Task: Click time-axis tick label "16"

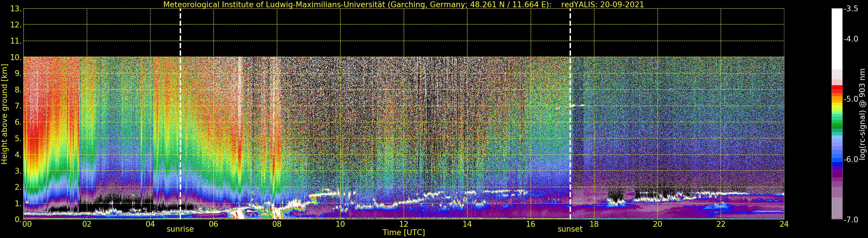Action: click(531, 224)
